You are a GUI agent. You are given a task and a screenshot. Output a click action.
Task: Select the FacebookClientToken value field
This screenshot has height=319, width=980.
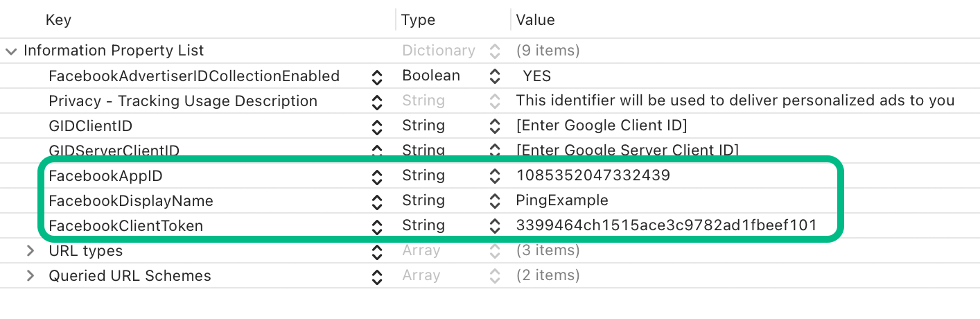pyautogui.click(x=666, y=225)
